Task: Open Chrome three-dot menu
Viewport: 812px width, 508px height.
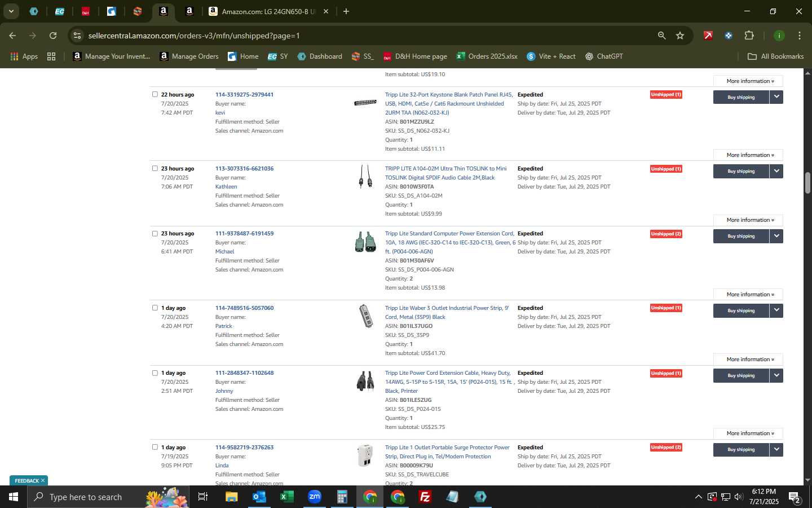Action: pyautogui.click(x=799, y=36)
